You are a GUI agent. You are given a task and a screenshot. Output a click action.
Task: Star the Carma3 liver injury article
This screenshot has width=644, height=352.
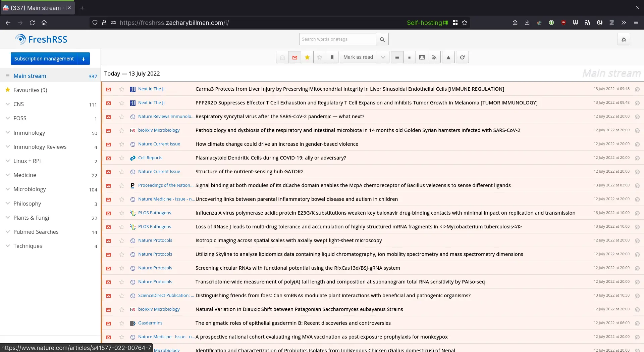(x=122, y=89)
